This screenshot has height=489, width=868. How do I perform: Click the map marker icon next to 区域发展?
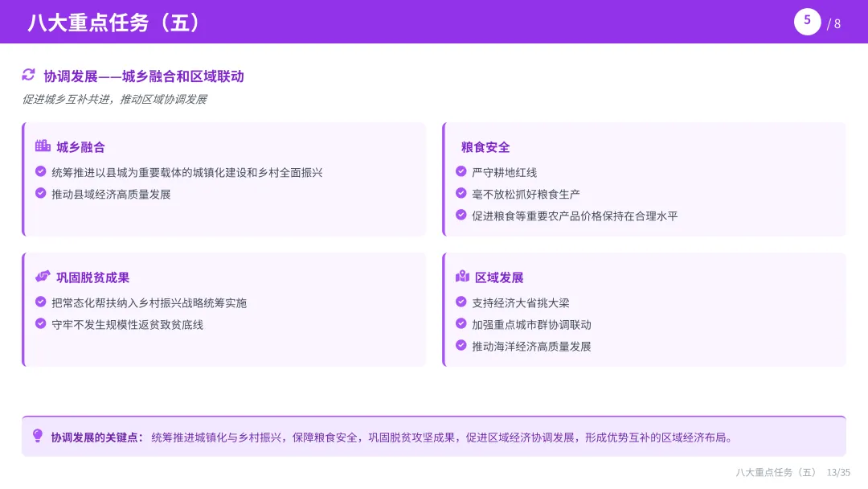462,277
